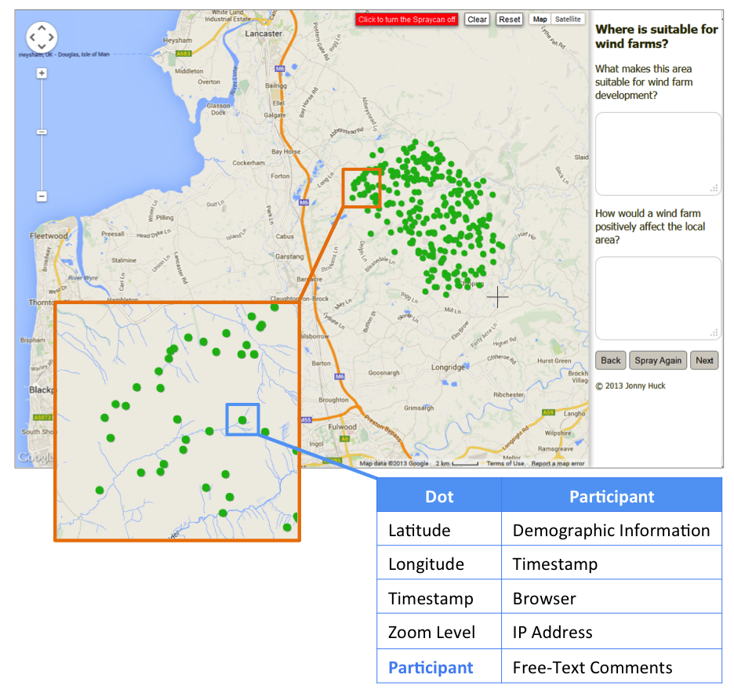Click the Demographic Information cell
This screenshot has width=734, height=700.
click(612, 530)
